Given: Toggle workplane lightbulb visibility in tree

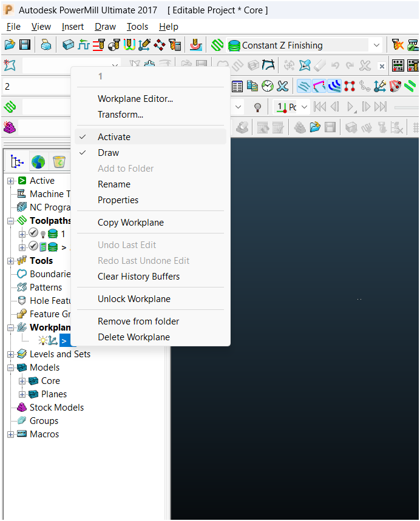Looking at the screenshot, I should pyautogui.click(x=43, y=341).
